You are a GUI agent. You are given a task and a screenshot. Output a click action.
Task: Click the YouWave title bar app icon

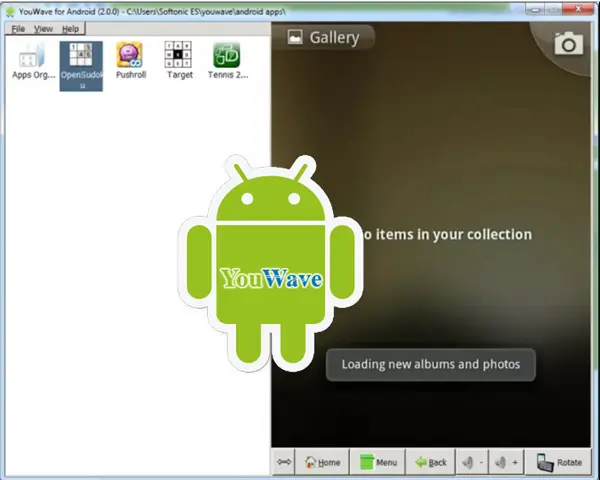(x=10, y=11)
